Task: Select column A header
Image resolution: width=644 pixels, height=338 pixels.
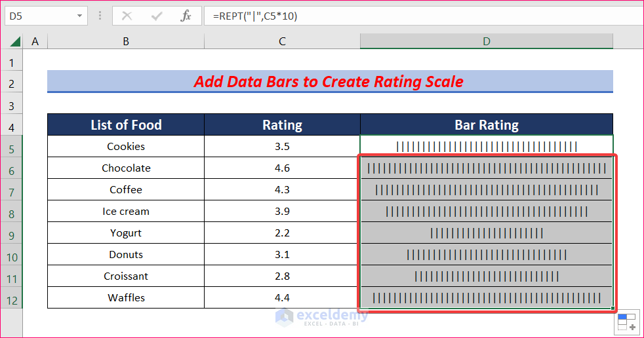Action: (x=35, y=41)
